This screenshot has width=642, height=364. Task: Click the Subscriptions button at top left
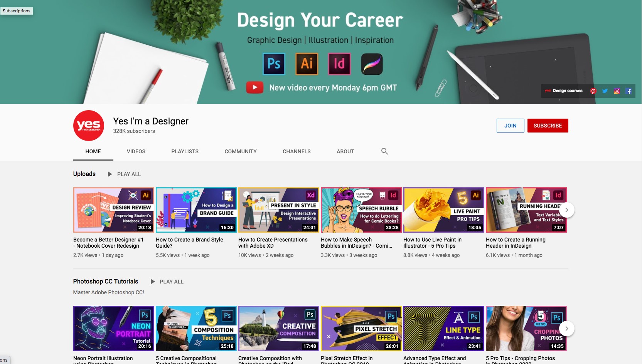(17, 11)
